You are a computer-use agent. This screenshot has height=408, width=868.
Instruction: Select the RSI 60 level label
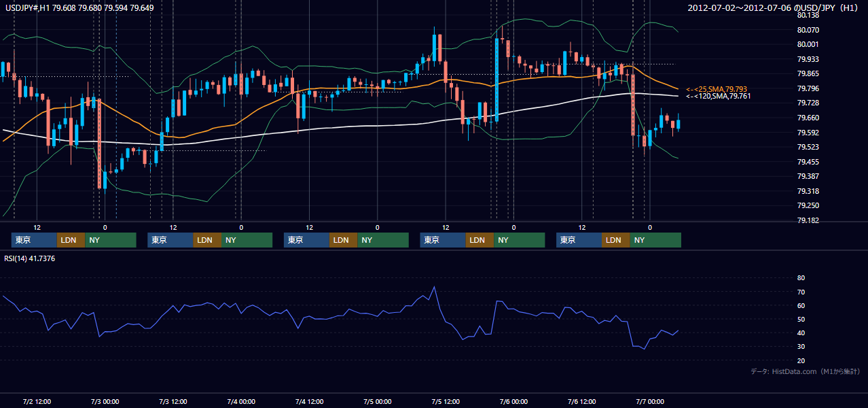801,305
